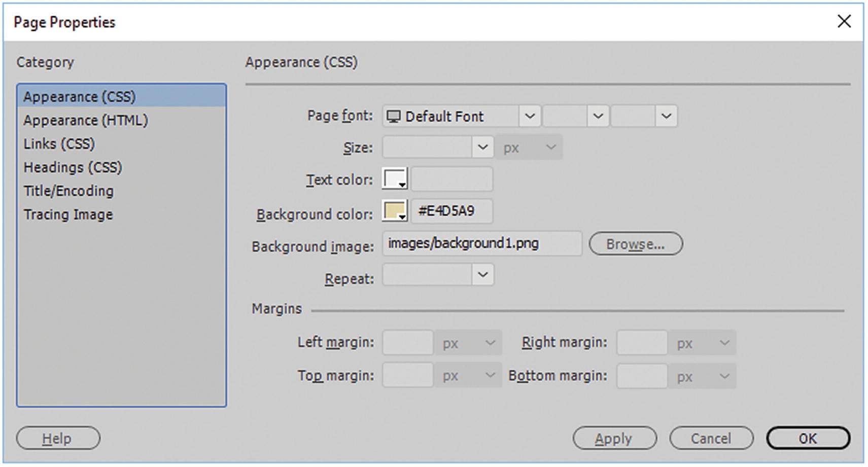Image resolution: width=868 pixels, height=467 pixels.
Task: Click the Background image path field
Action: pos(482,243)
